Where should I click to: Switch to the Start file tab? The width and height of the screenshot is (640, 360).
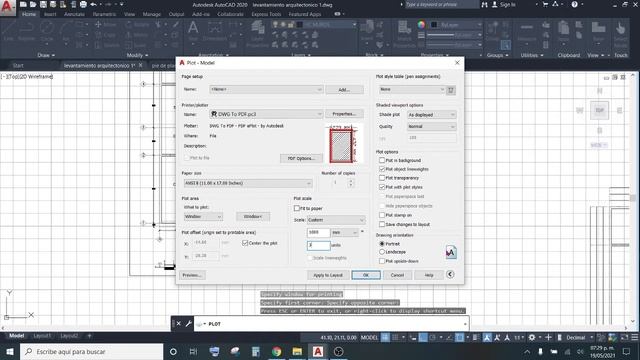[x=18, y=65]
